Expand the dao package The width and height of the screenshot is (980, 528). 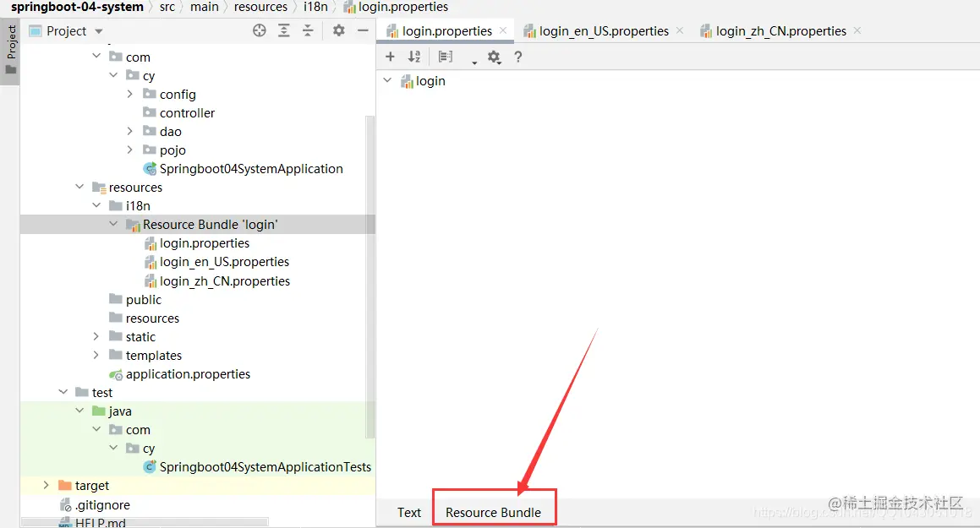(x=130, y=131)
